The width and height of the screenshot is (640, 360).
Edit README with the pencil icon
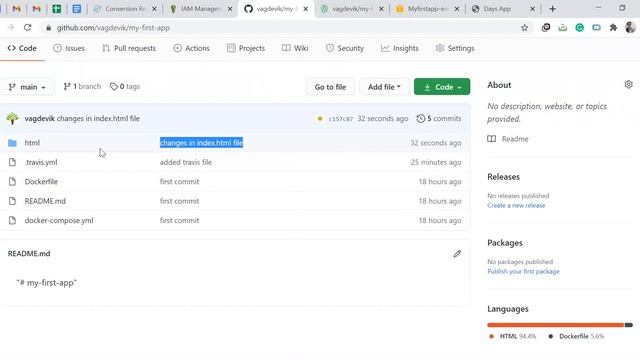coord(457,254)
